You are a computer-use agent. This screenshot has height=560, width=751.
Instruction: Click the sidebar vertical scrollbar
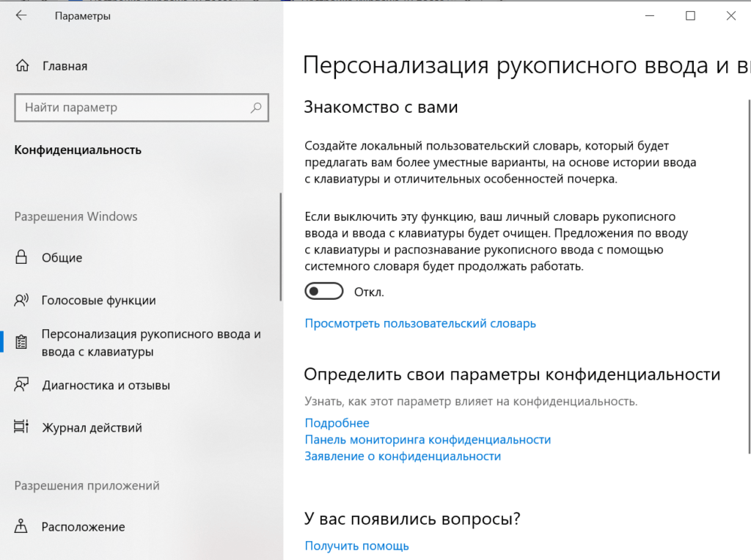[281, 246]
